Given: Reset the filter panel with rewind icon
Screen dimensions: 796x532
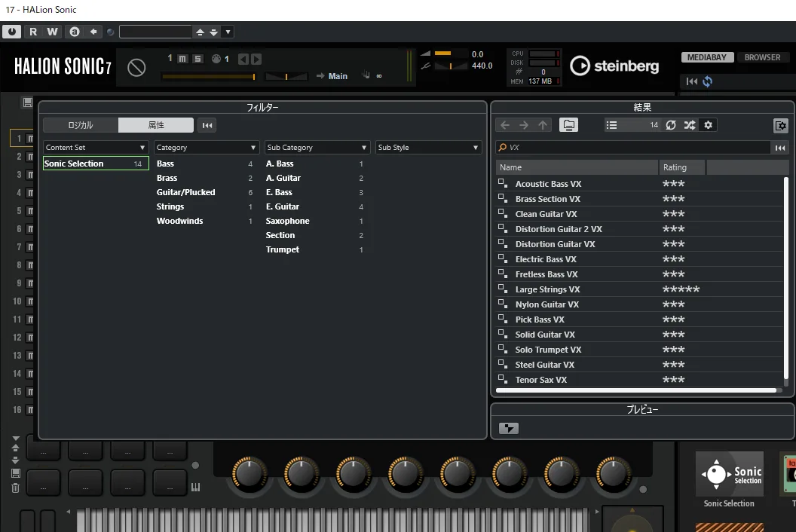Looking at the screenshot, I should coord(207,125).
